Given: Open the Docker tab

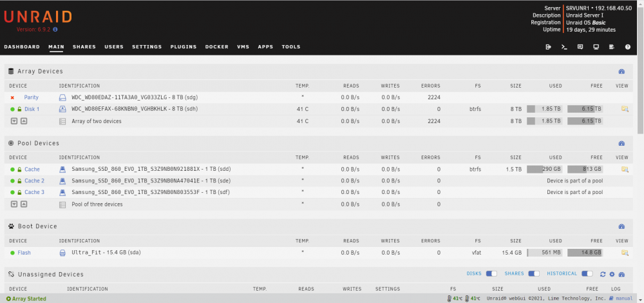Looking at the screenshot, I should (x=216, y=47).
